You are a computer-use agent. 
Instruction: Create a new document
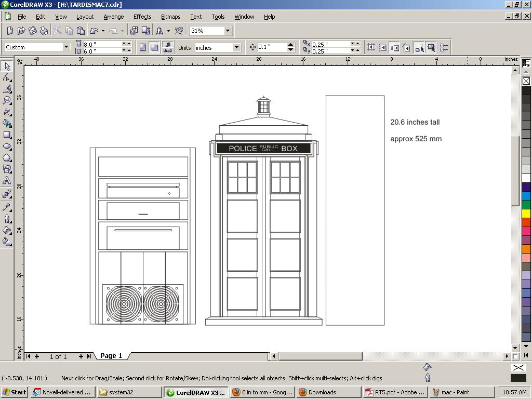(10, 31)
